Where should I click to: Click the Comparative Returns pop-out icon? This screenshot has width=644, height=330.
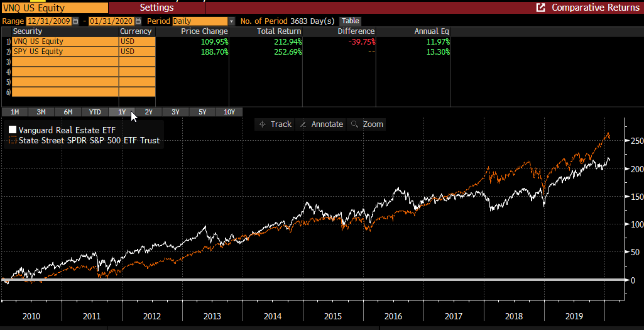point(540,8)
